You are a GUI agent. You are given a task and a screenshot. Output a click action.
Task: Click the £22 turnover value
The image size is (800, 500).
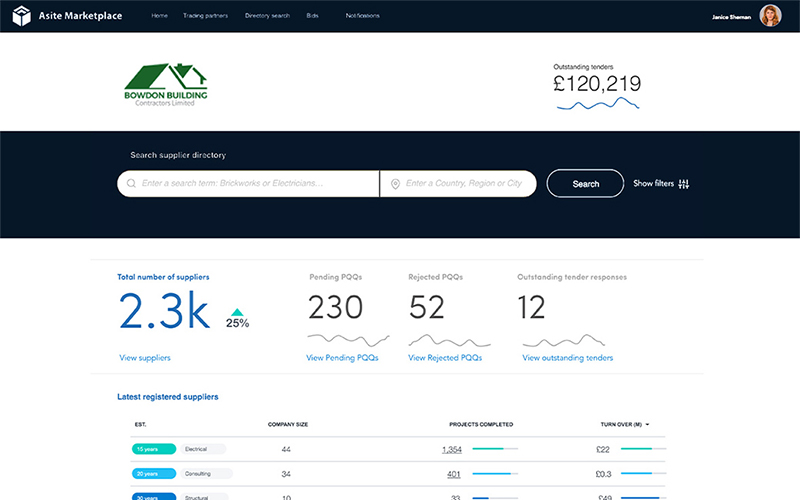coord(603,449)
